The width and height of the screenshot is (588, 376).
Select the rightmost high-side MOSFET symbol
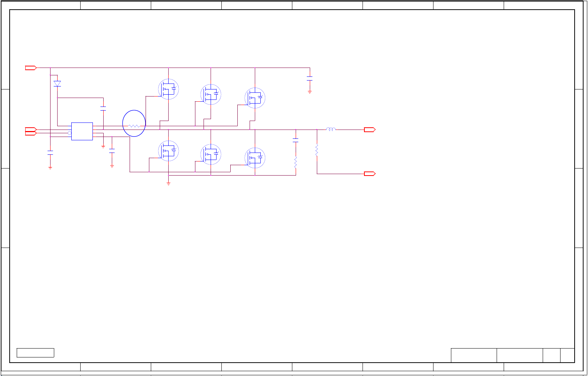point(255,98)
